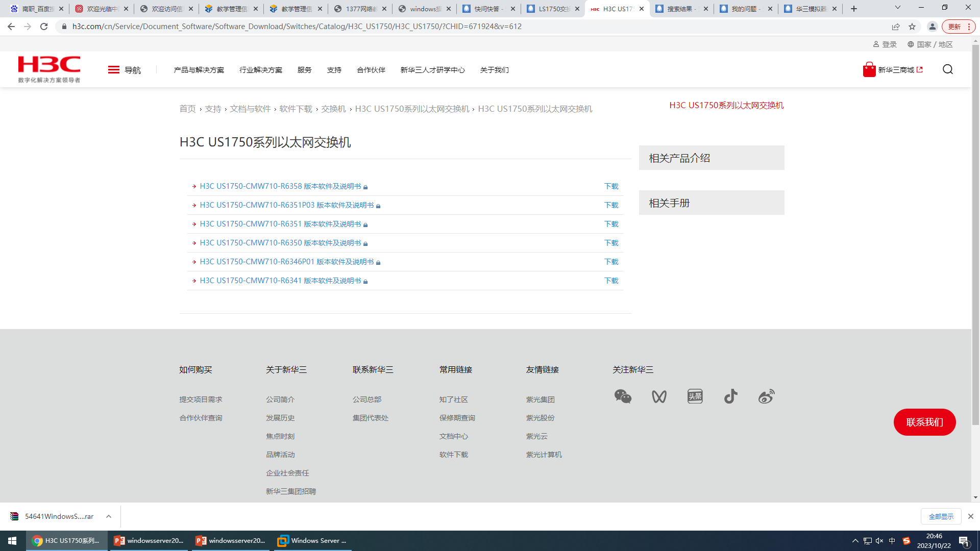Viewport: 980px width, 551px height.
Task: Show hidden system tray icons
Action: [x=855, y=541]
